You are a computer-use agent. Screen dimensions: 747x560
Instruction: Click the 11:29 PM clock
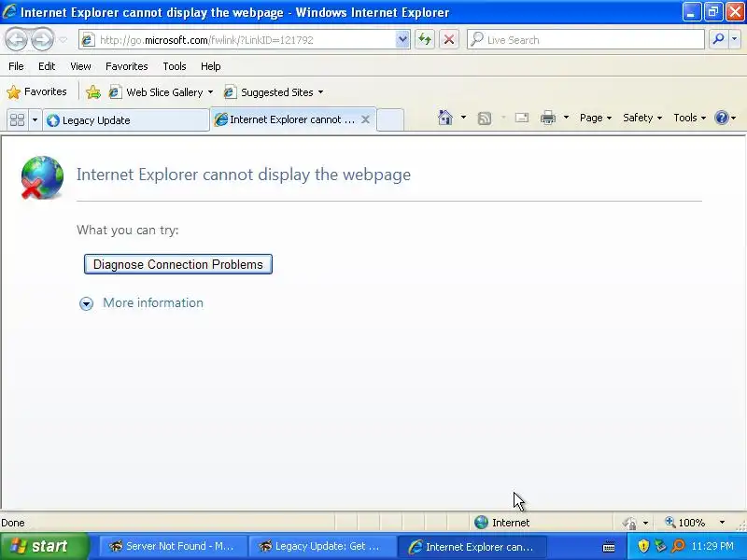coord(712,546)
